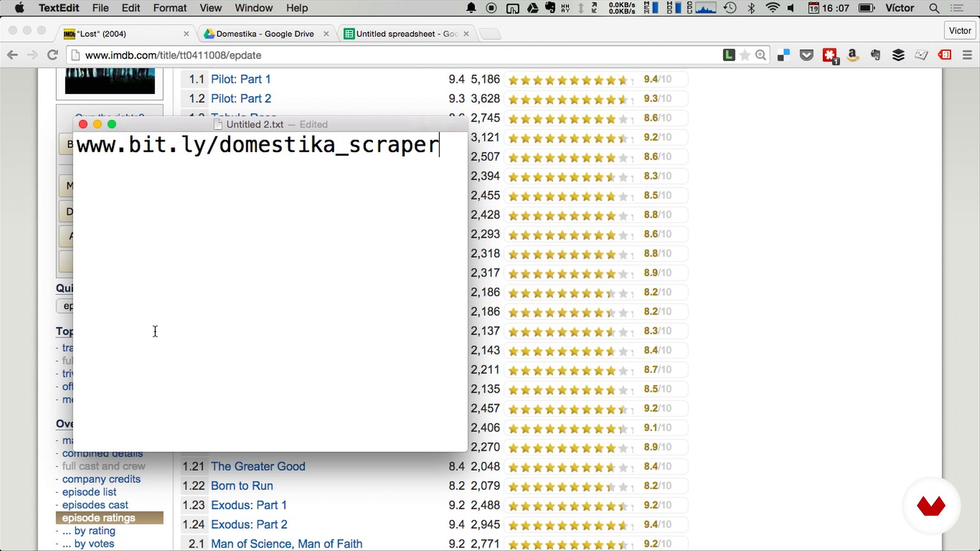The height and width of the screenshot is (551, 980).
Task: Rate Pilot: Part 1 using star bar
Action: pyautogui.click(x=570, y=80)
